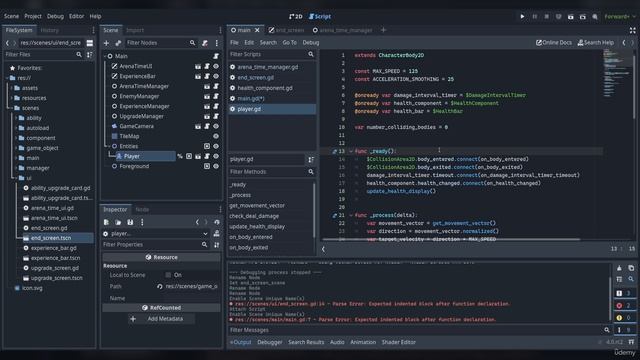
Task: Click search icon in Filter Scripts field
Action: click(x=311, y=54)
